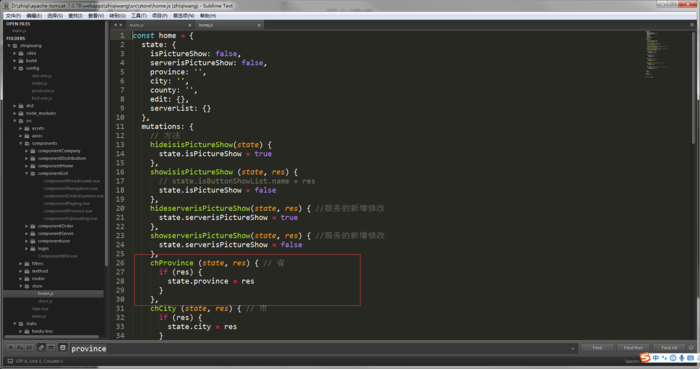Viewport: 700px width, 369px height.
Task: Open store.js in the sidebar
Action: 45,301
